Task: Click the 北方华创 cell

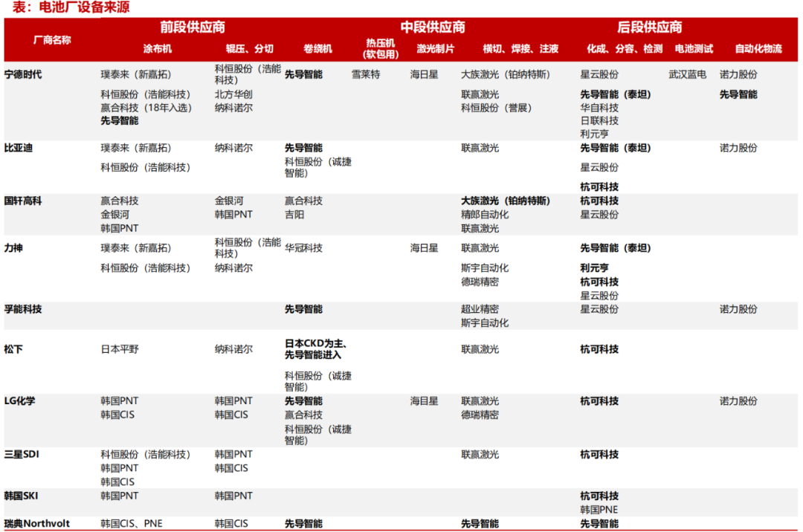Action: point(233,94)
